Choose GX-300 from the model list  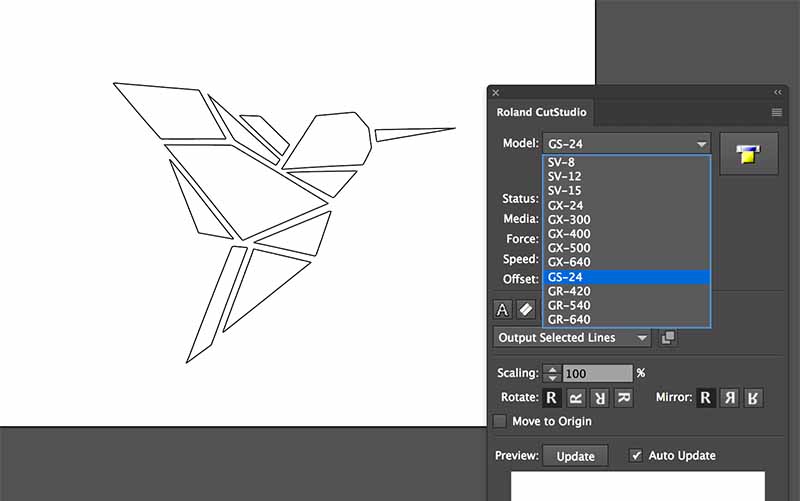pyautogui.click(x=627, y=220)
